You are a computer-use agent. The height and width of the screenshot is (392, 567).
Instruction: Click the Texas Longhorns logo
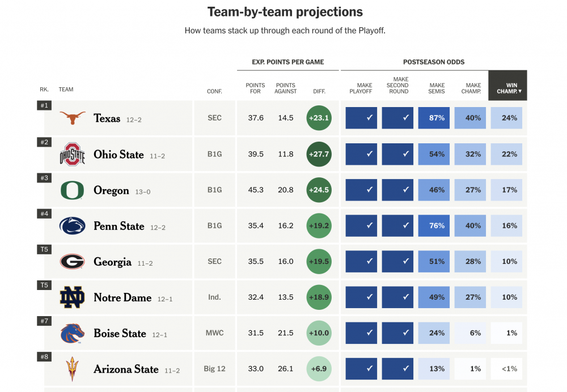pos(73,118)
